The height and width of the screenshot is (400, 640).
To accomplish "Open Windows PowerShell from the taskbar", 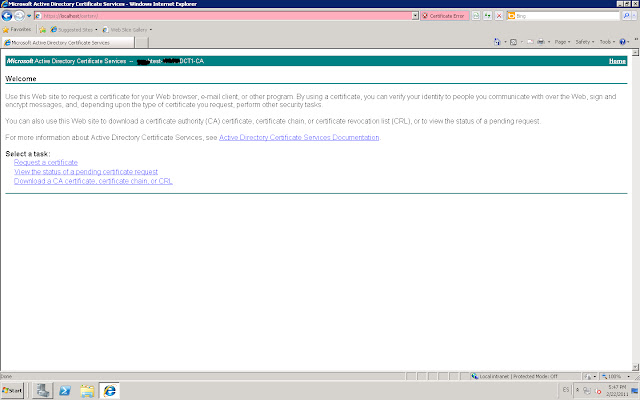I will coord(64,391).
